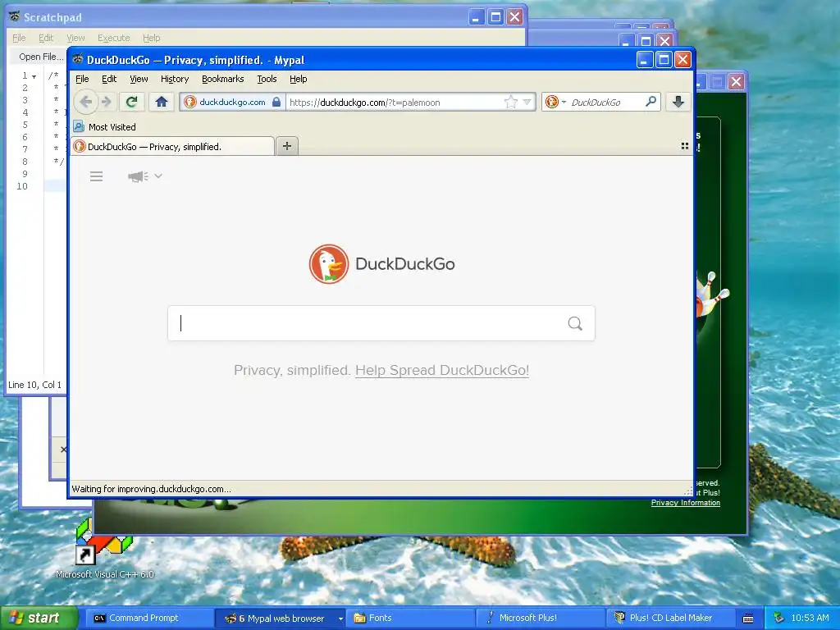
Task: Click the padlock site identity icon
Action: (x=276, y=102)
